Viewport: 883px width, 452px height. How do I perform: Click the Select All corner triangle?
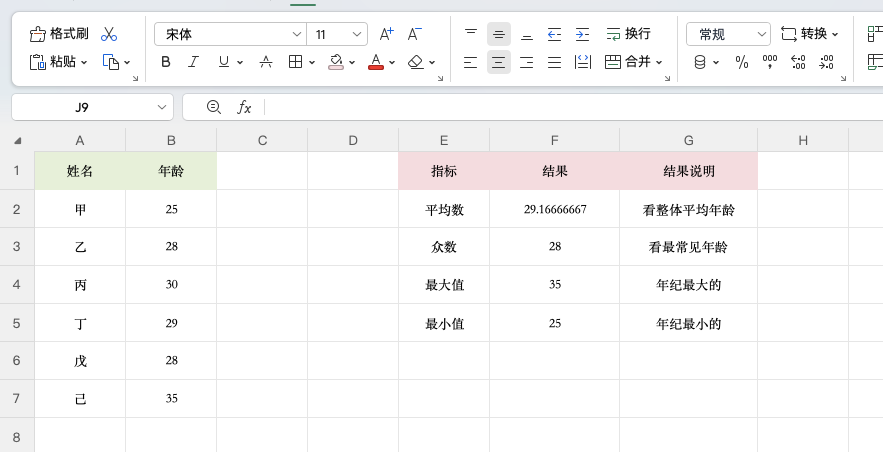coord(17,140)
